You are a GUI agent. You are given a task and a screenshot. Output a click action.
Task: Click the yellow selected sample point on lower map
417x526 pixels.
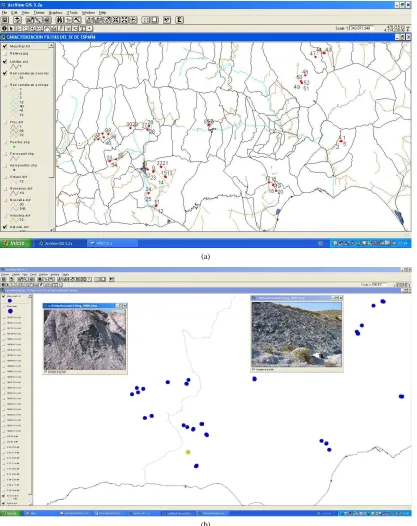coord(188,452)
